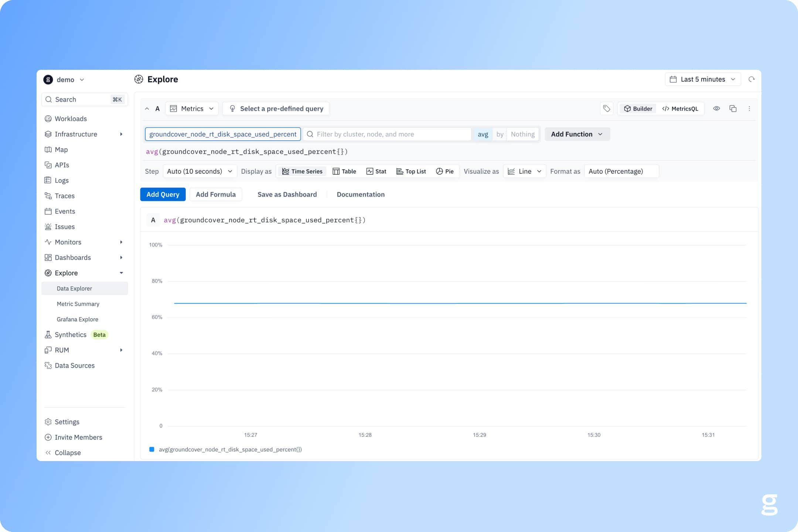Switch query editor to Builder mode

tap(638, 109)
